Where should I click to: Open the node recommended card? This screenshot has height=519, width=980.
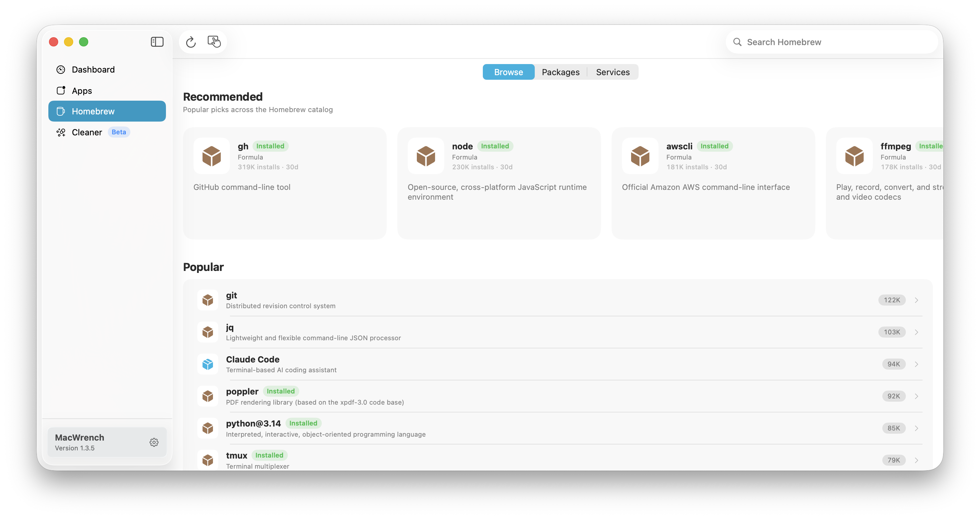click(x=499, y=183)
